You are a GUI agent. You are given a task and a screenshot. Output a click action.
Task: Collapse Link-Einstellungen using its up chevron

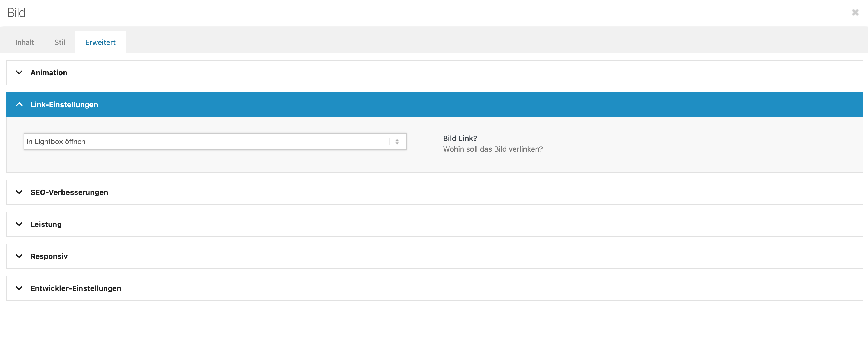coord(19,104)
